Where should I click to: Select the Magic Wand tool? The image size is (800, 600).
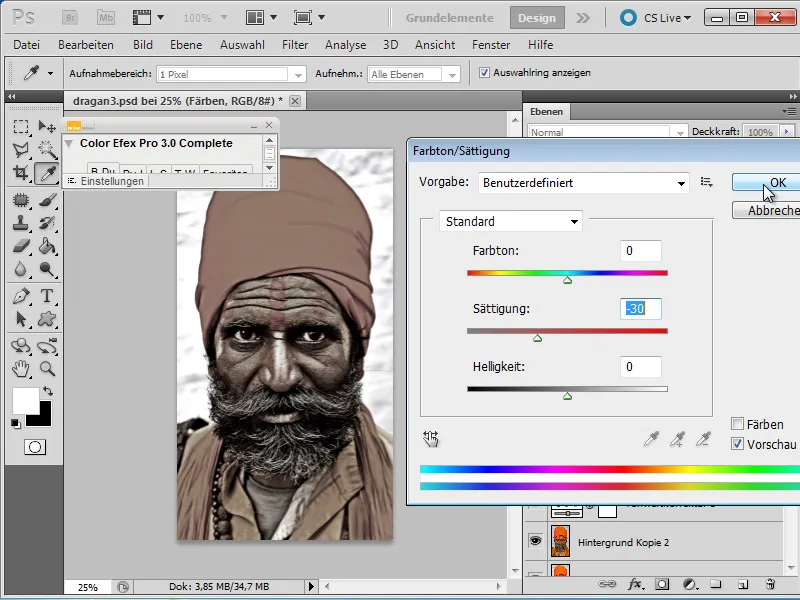click(47, 149)
